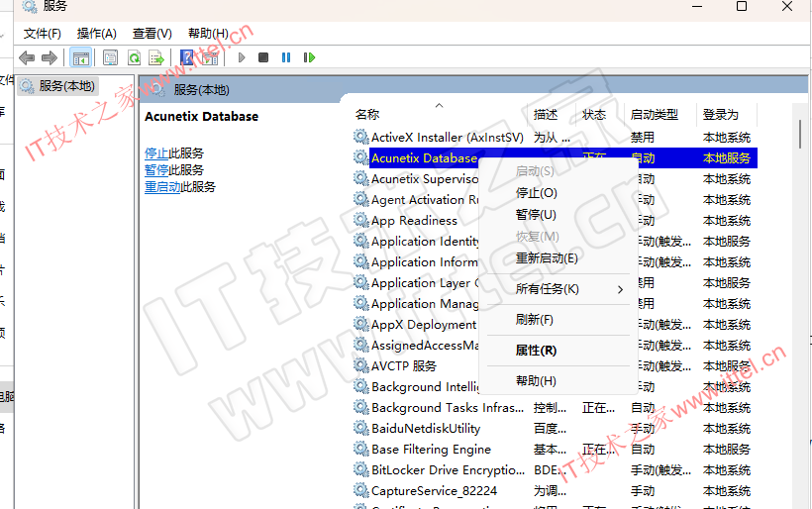The image size is (812, 509).
Task: Open the 操作(A) menu
Action: point(97,34)
